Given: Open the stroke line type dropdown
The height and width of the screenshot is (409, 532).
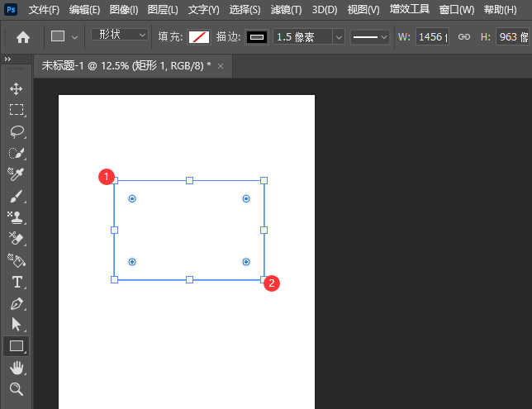Looking at the screenshot, I should pos(369,37).
